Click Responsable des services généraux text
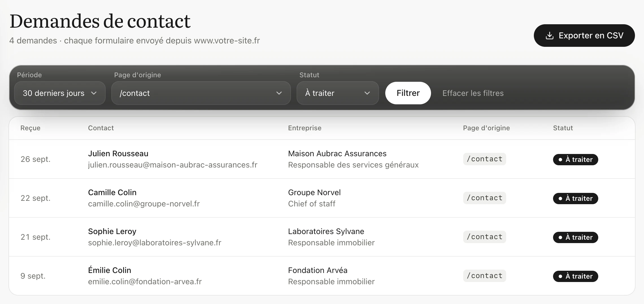 [x=353, y=165]
